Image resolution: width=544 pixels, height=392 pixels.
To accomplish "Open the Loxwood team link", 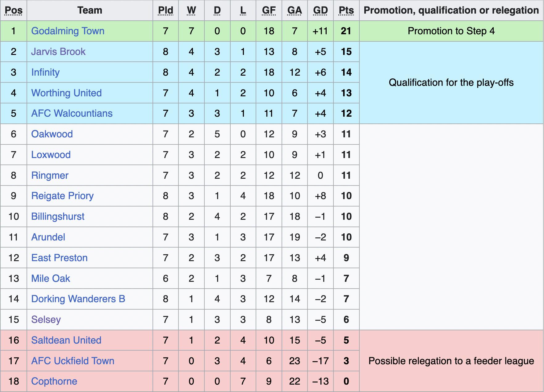I will (51, 155).
